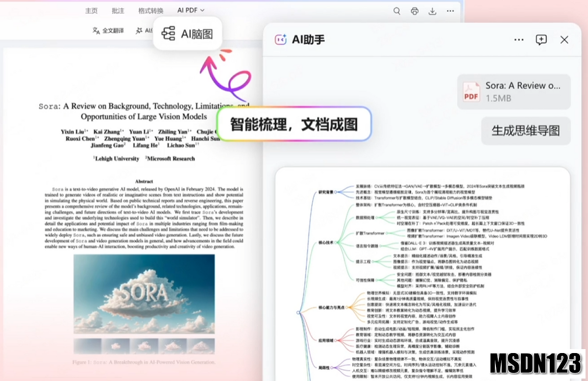Start a new chat in AI助手

pos(541,40)
